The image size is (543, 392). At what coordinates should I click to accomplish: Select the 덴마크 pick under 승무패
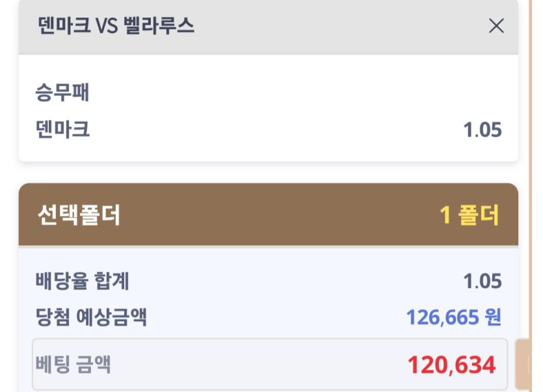[x=62, y=130]
